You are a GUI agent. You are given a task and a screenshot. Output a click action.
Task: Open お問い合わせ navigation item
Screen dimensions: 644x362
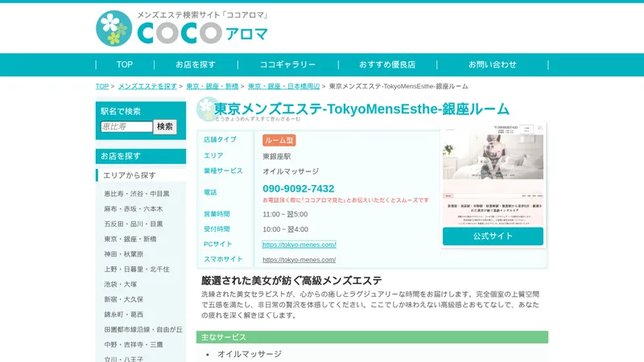(x=492, y=64)
